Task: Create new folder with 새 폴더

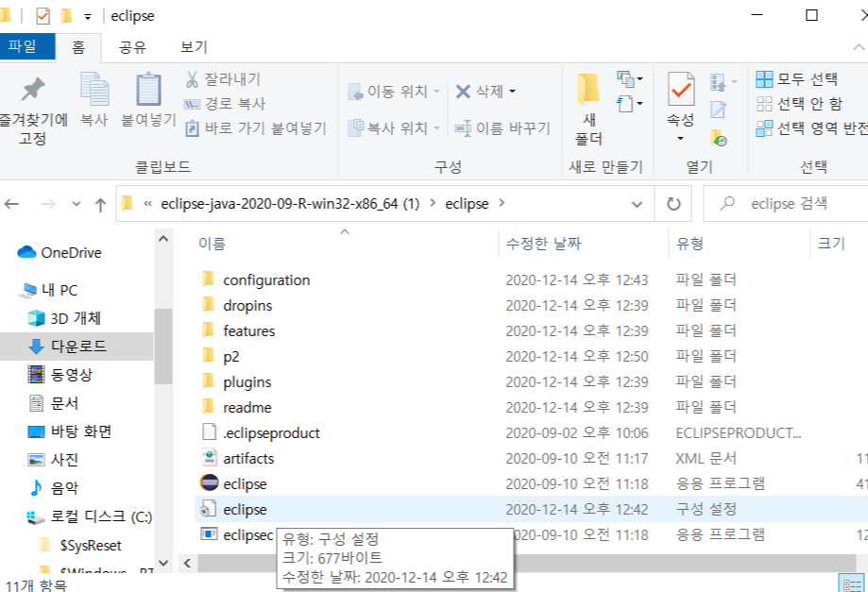Action: point(588,109)
